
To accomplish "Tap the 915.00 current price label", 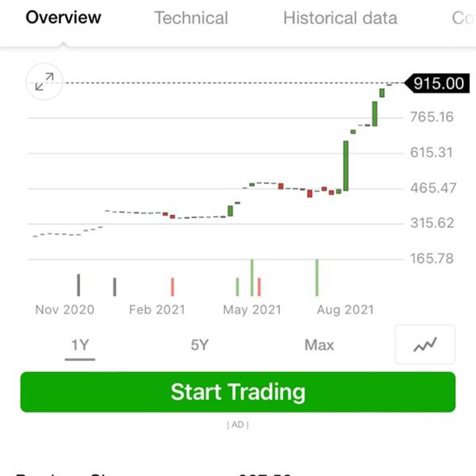I will (437, 83).
